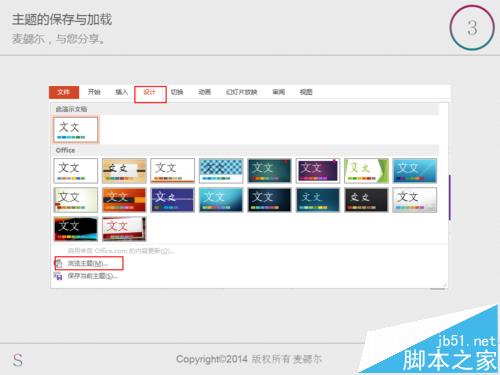Apply the bright sky-blue theme thumbnail
This screenshot has height=375, width=500.
tap(414, 171)
